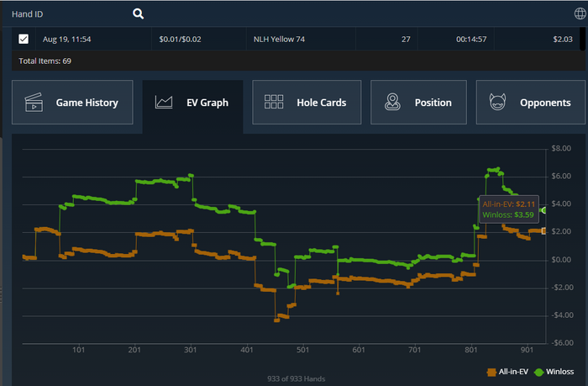Open the Opponents tab
The width and height of the screenshot is (588, 386).
531,102
